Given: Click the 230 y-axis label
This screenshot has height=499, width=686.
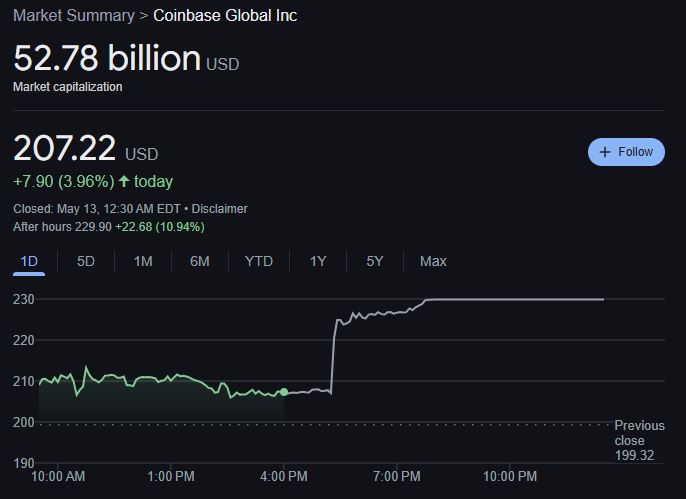Looking at the screenshot, I should (24, 299).
